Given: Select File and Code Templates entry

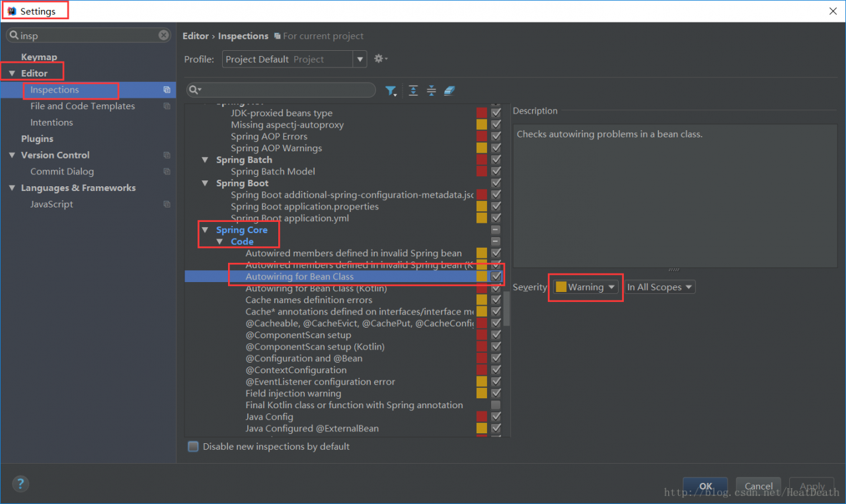Looking at the screenshot, I should (x=83, y=106).
